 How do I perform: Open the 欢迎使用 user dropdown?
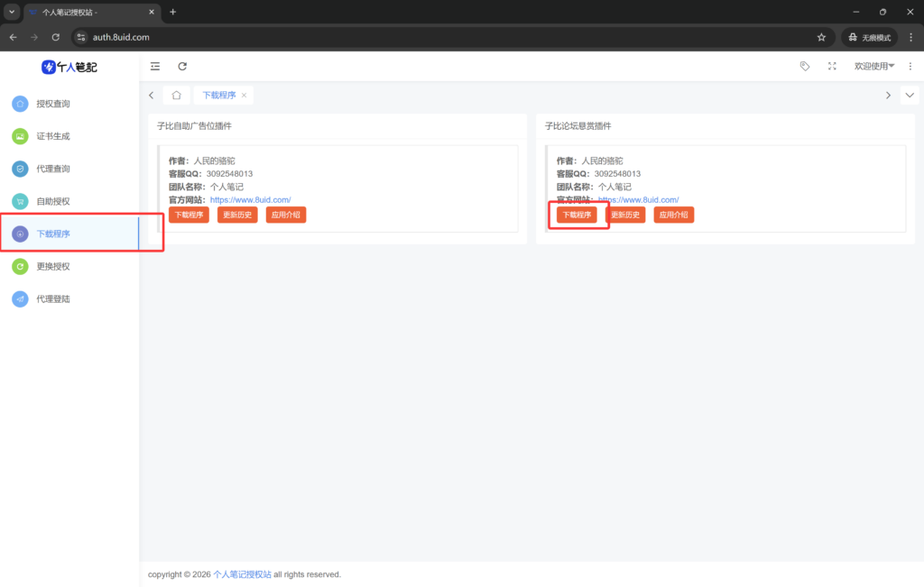pos(874,66)
